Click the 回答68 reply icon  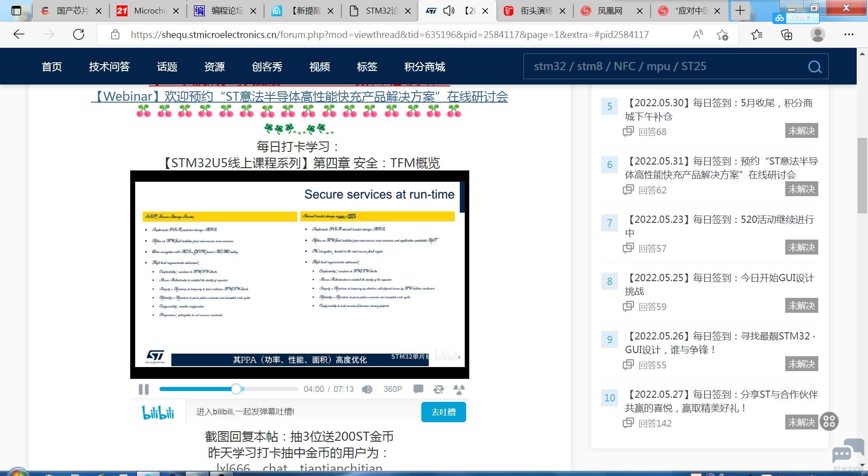[628, 132]
